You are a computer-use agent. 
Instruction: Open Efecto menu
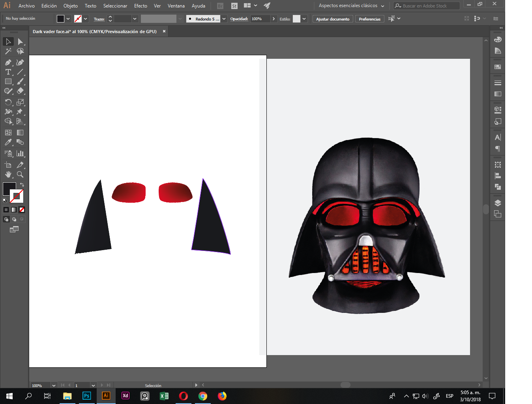140,6
